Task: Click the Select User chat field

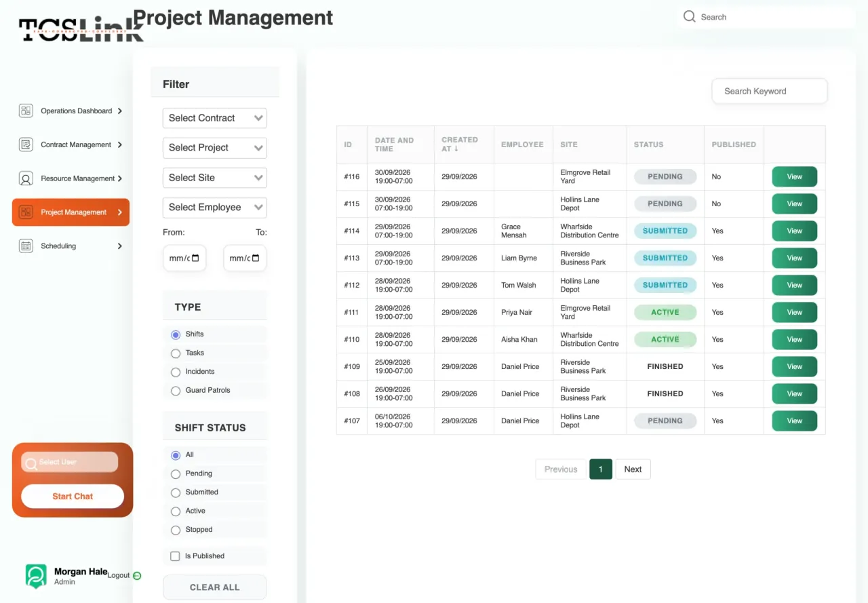Action: 69,463
